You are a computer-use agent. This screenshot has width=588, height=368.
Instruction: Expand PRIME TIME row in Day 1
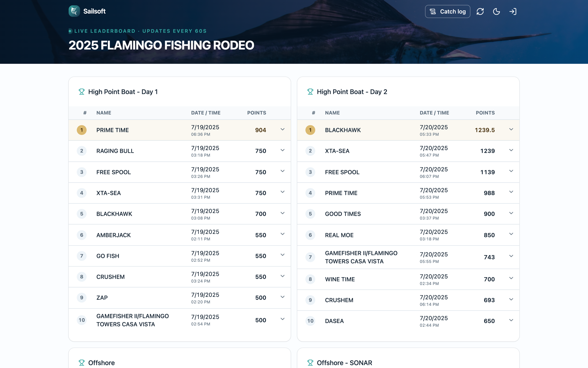coord(282,130)
